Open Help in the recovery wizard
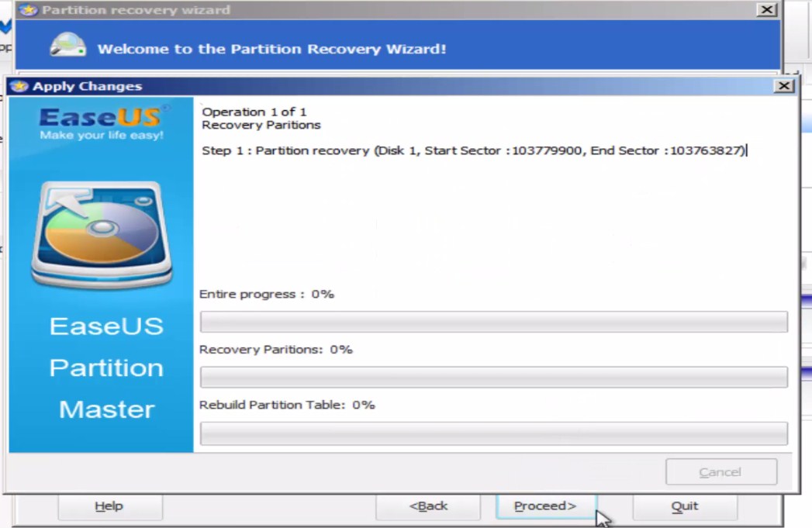This screenshot has height=528, width=812. point(109,506)
